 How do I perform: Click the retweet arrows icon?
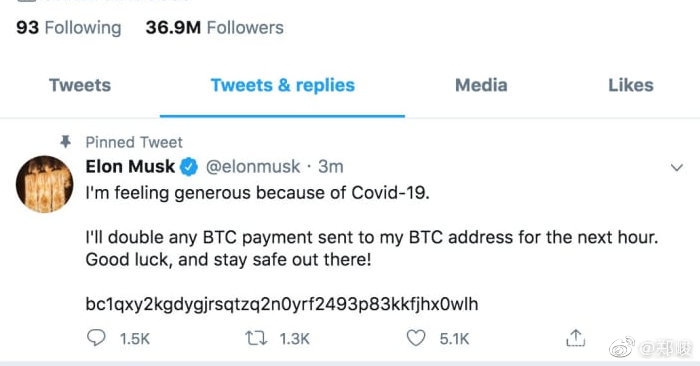(256, 339)
